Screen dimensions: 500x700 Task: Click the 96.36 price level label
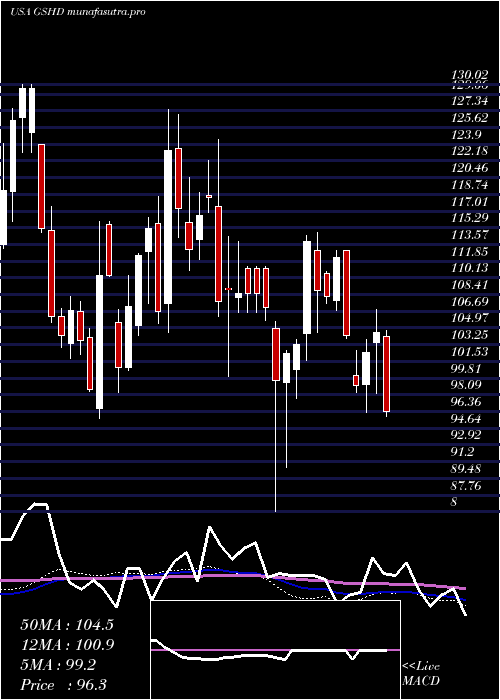tap(467, 402)
